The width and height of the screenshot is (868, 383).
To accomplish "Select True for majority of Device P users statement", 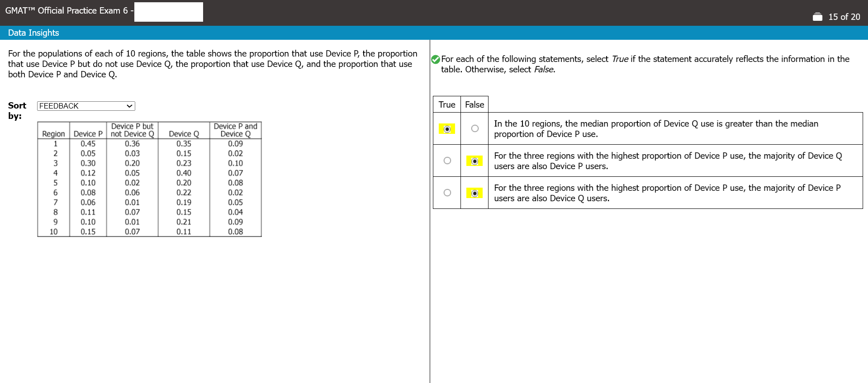I will (x=447, y=193).
